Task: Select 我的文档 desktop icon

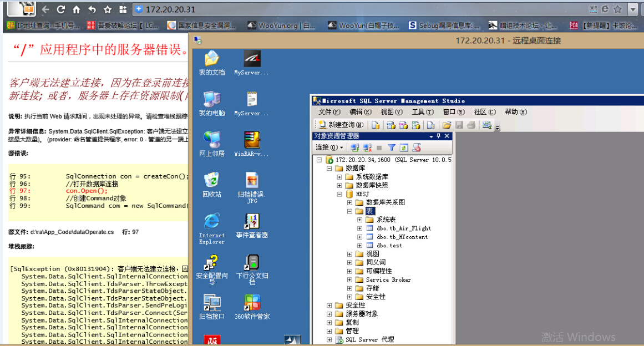Action: pos(212,63)
